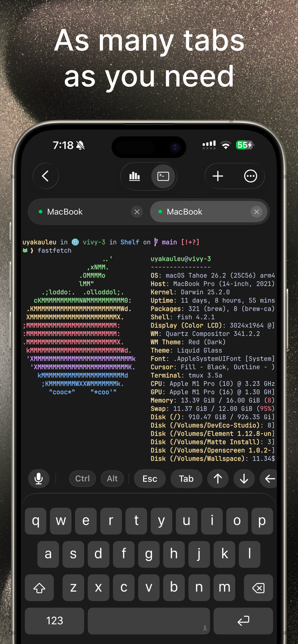This screenshot has width=298, height=644.
Task: Tap the j key
Action: [199, 554]
